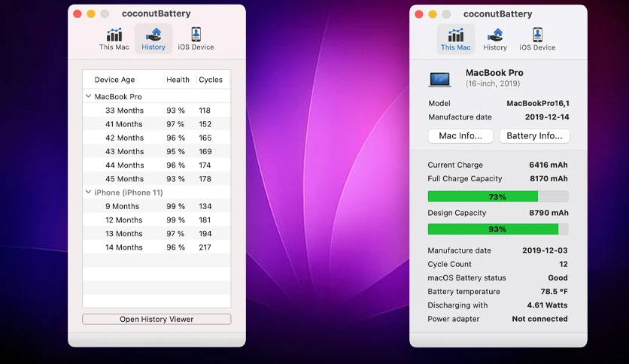Click This Mac icon in right window
The height and width of the screenshot is (364, 629).
(x=456, y=35)
